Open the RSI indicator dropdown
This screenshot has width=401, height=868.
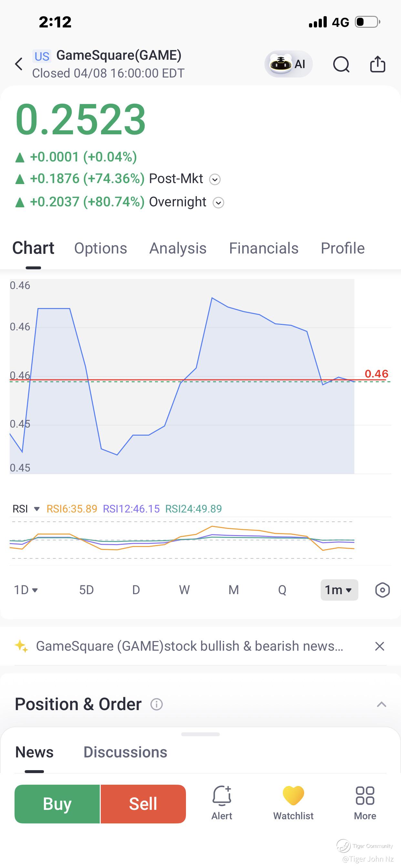click(37, 509)
